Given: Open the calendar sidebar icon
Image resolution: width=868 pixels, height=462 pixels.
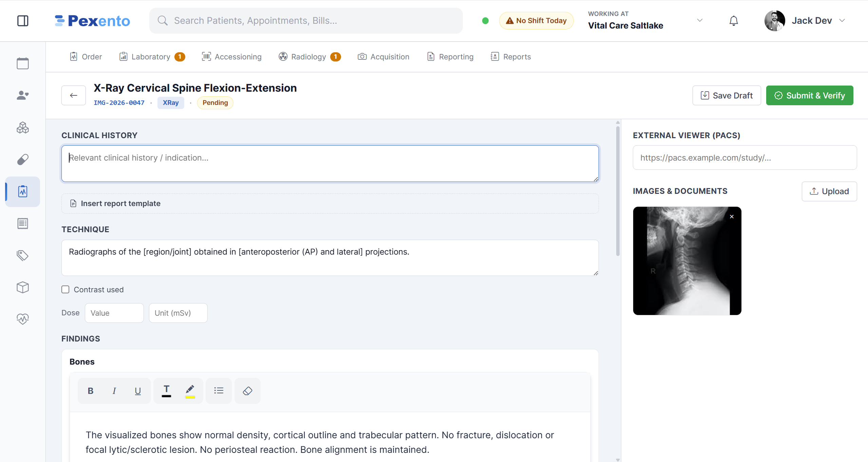Looking at the screenshot, I should [23, 63].
